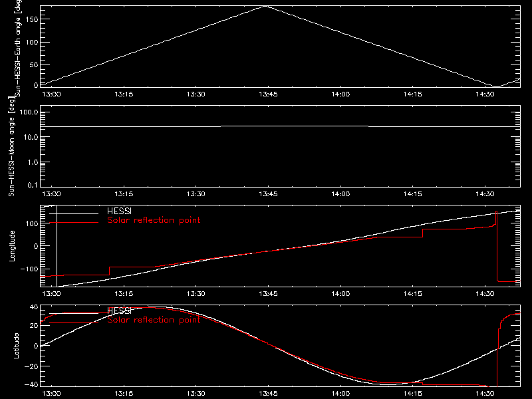The image size is (532, 399).
Task: Select 13:30 label under the Earth angle plot
Action: coord(196,94)
